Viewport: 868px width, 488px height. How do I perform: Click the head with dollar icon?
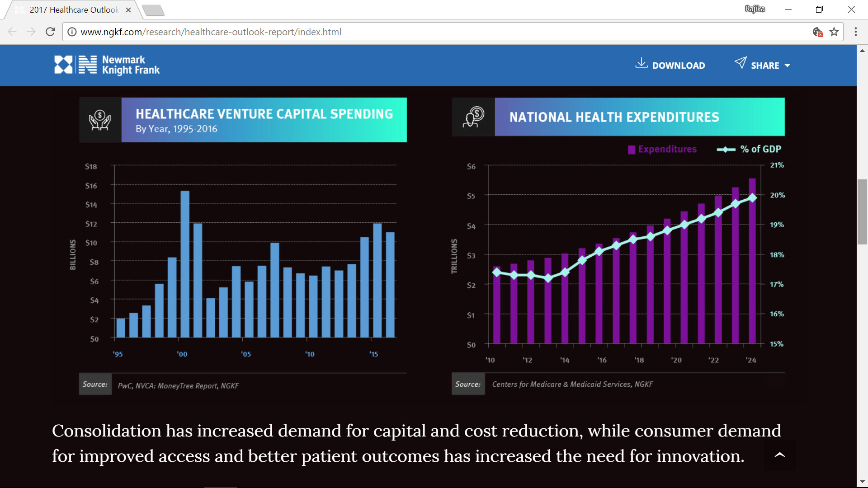click(x=473, y=117)
